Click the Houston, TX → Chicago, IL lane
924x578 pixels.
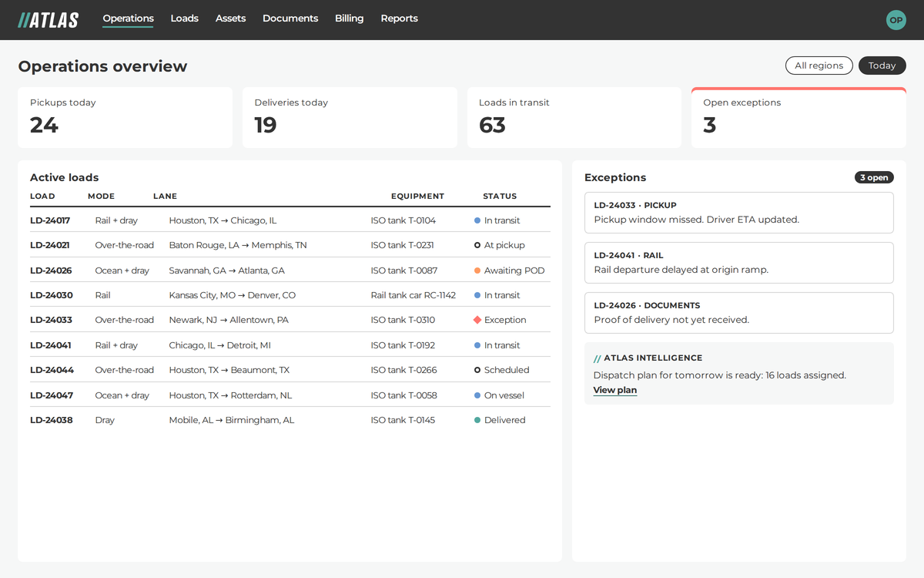point(223,220)
